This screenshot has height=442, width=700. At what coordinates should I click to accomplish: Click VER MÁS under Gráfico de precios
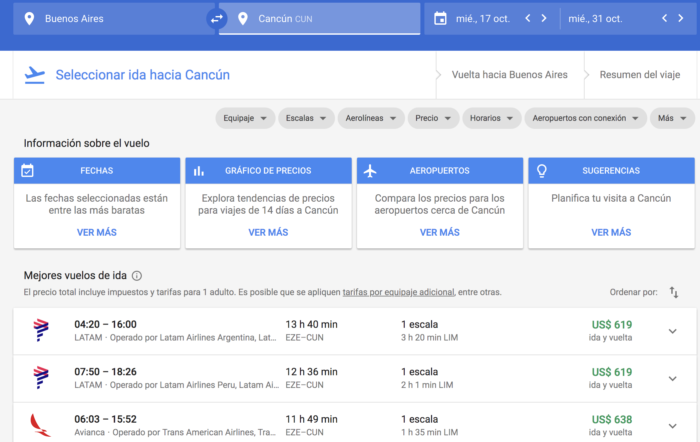tap(268, 232)
